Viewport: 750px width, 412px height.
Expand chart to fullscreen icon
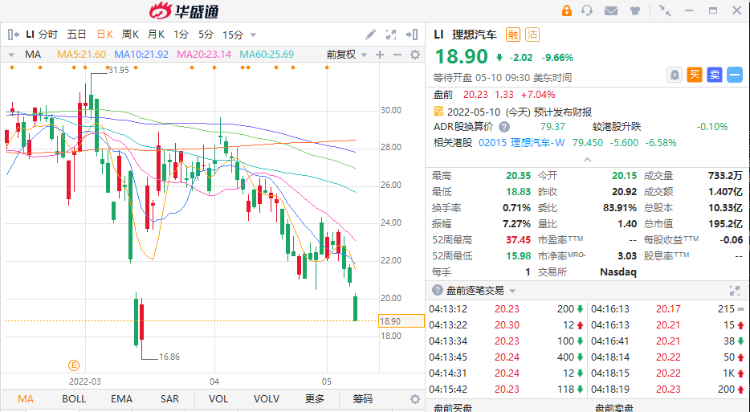point(391,34)
